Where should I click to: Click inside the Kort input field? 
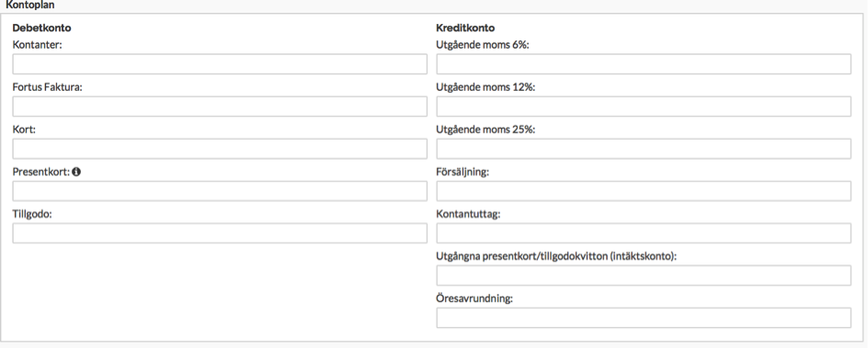tap(220, 149)
